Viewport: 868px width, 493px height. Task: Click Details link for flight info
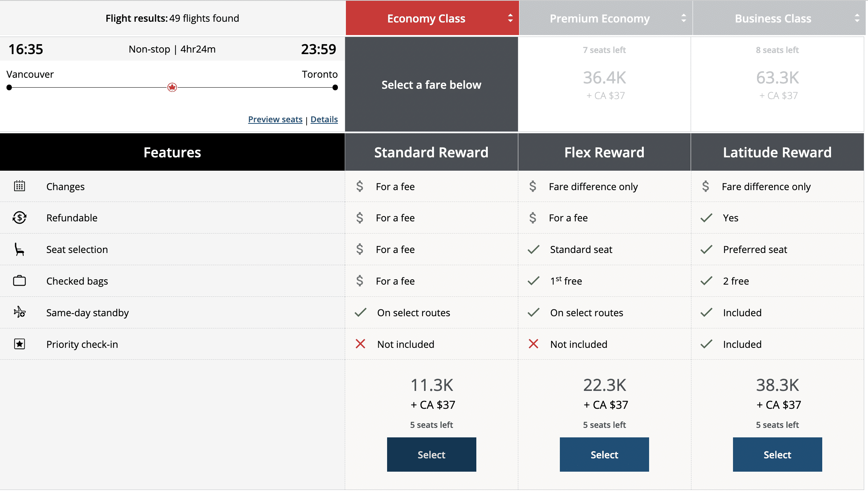[324, 119]
